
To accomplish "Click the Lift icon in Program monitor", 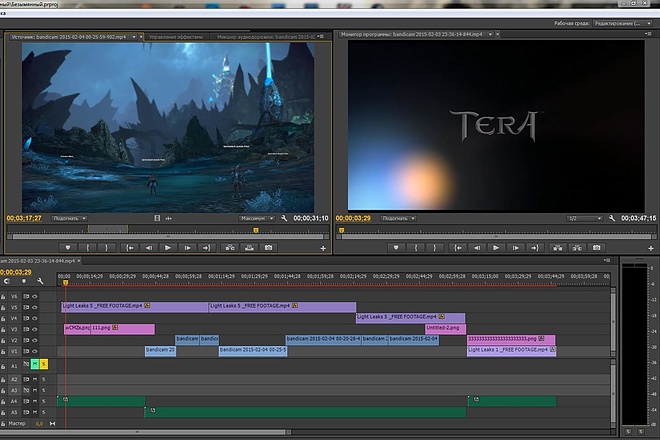I will (x=558, y=248).
